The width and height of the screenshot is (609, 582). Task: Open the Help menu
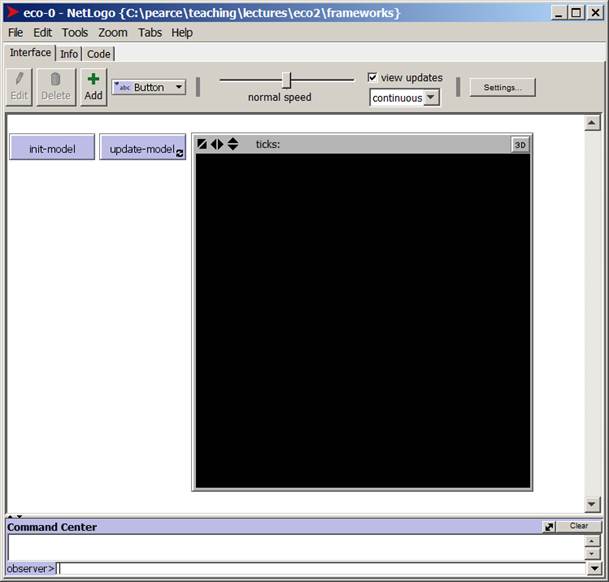click(182, 33)
